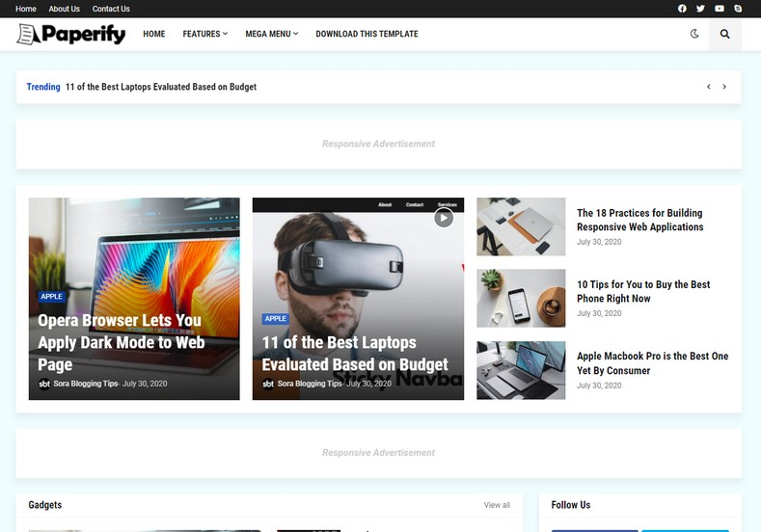Click the lower Responsive Advertisement banner
Screen dimensions: 761x532
[x=378, y=453]
